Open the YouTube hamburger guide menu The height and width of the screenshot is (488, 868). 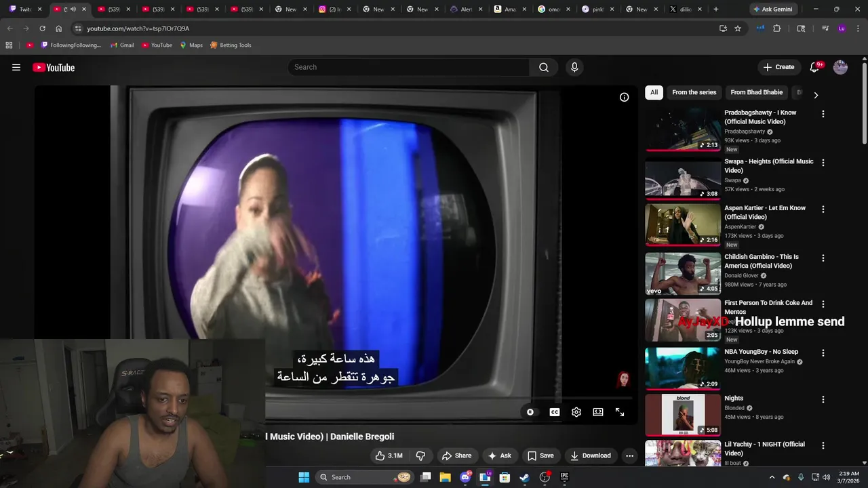pos(16,67)
